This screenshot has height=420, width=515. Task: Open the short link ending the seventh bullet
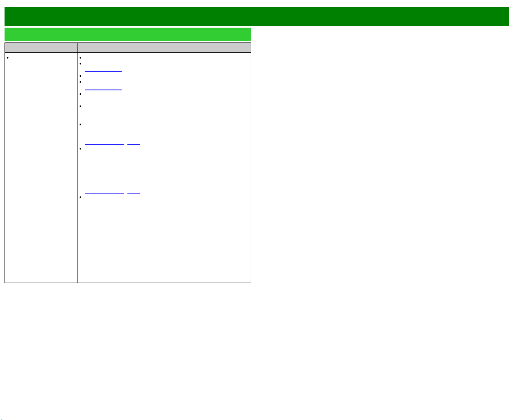(x=134, y=143)
